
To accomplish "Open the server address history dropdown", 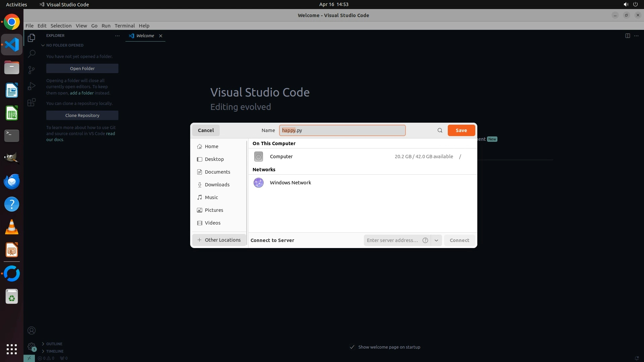I will tap(436, 240).
